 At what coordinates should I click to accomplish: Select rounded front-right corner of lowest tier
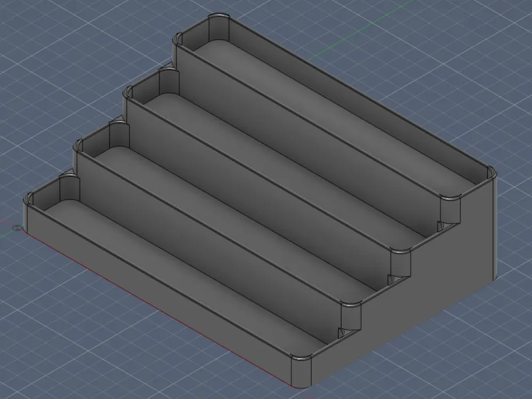(x=301, y=372)
